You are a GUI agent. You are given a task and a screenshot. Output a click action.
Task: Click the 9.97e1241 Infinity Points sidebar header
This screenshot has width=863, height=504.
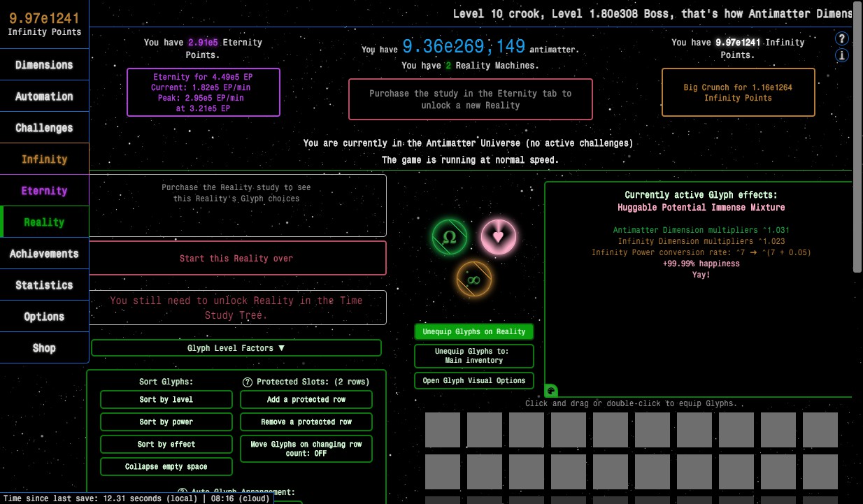[x=44, y=24]
